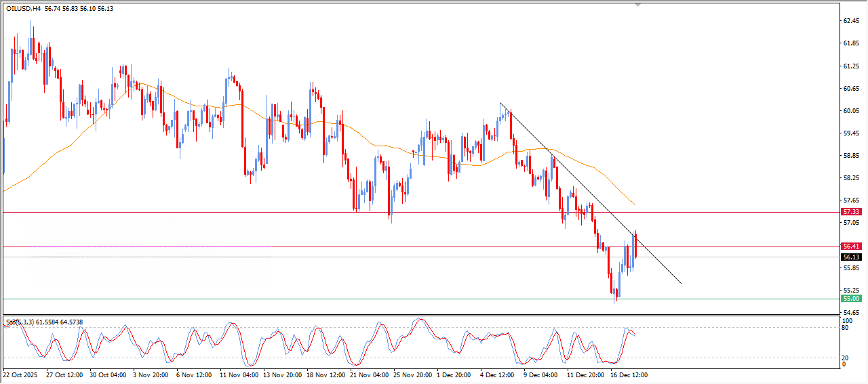Image resolution: width=868 pixels, height=384 pixels.
Task: Click the 60.05 value on price scale
Action: (x=850, y=111)
